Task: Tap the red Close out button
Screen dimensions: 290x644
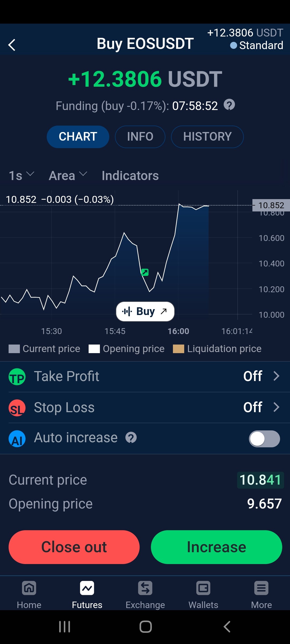Action: [74, 547]
